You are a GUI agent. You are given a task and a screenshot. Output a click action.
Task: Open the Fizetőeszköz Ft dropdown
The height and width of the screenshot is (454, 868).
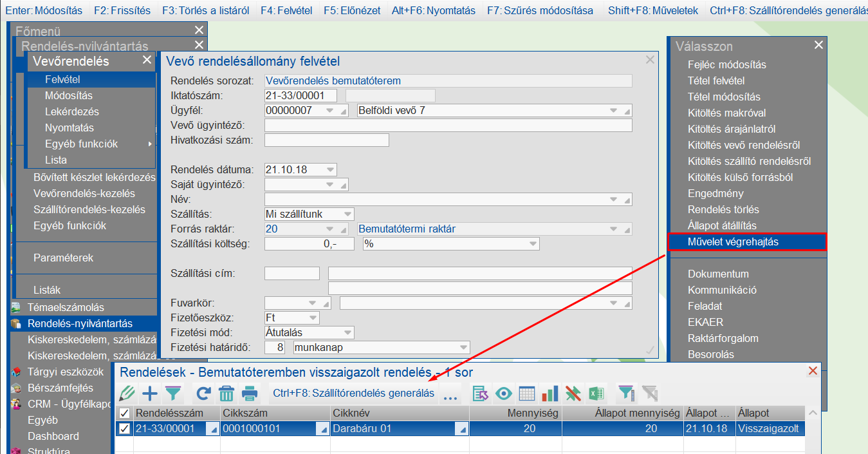[x=313, y=318]
